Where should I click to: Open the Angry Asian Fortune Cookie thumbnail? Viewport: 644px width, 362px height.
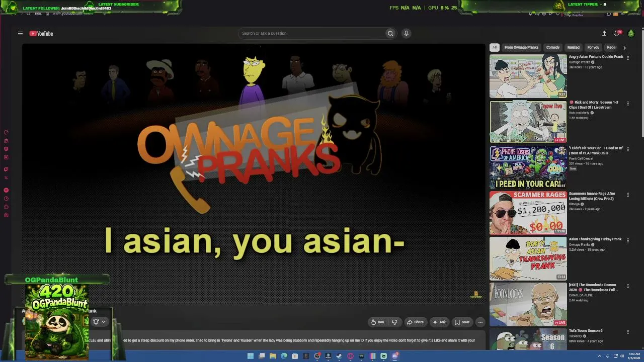click(528, 76)
